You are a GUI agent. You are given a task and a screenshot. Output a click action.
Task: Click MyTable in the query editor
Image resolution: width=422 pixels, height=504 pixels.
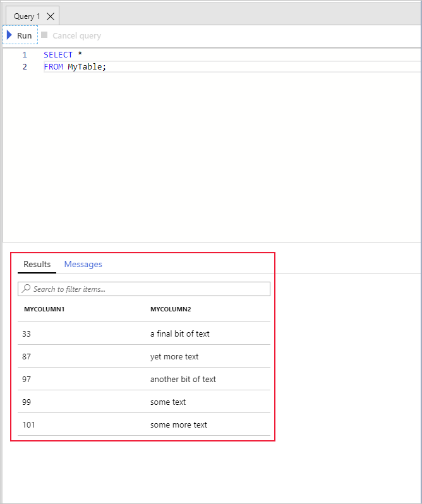pos(85,67)
